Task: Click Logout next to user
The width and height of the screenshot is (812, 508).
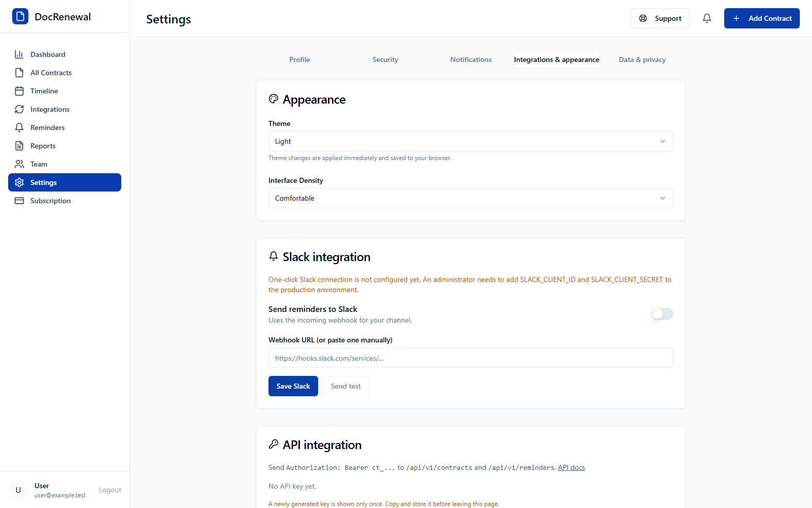Action: tap(110, 490)
